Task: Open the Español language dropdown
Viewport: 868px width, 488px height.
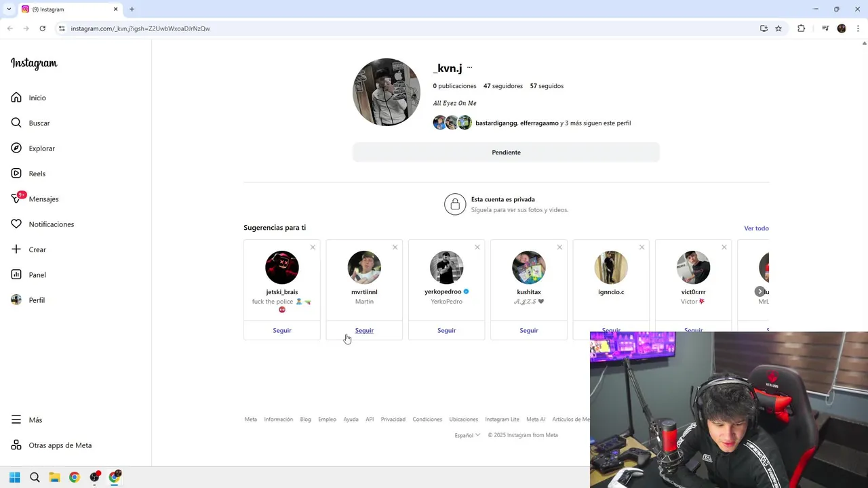Action: tap(467, 435)
